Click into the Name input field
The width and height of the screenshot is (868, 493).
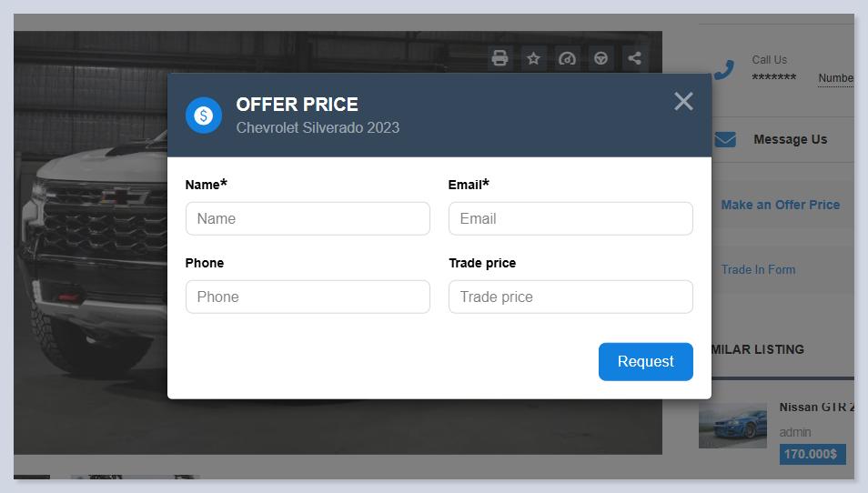[308, 218]
